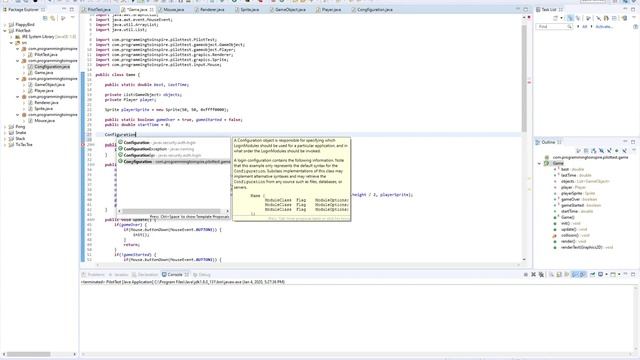Select init() method in Outline

571,223
